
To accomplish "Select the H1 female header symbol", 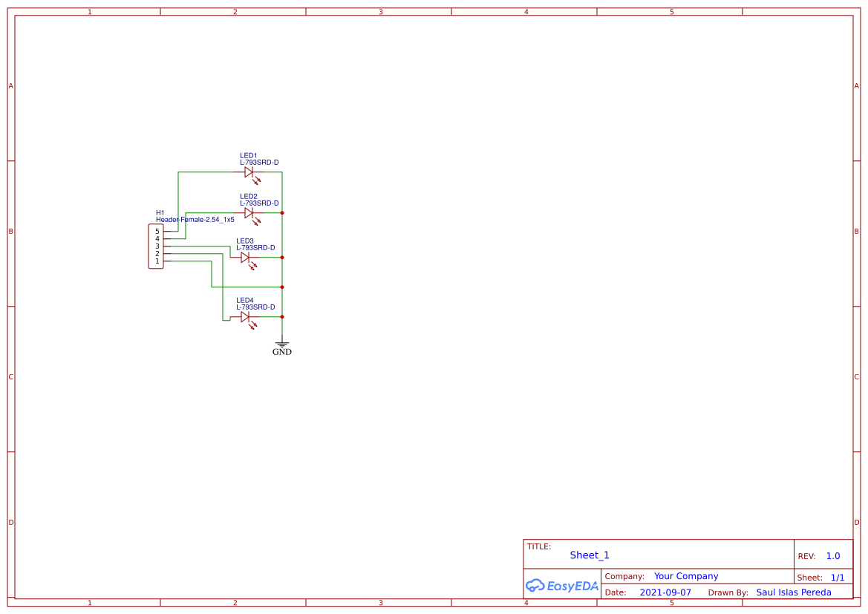I will click(x=155, y=247).
